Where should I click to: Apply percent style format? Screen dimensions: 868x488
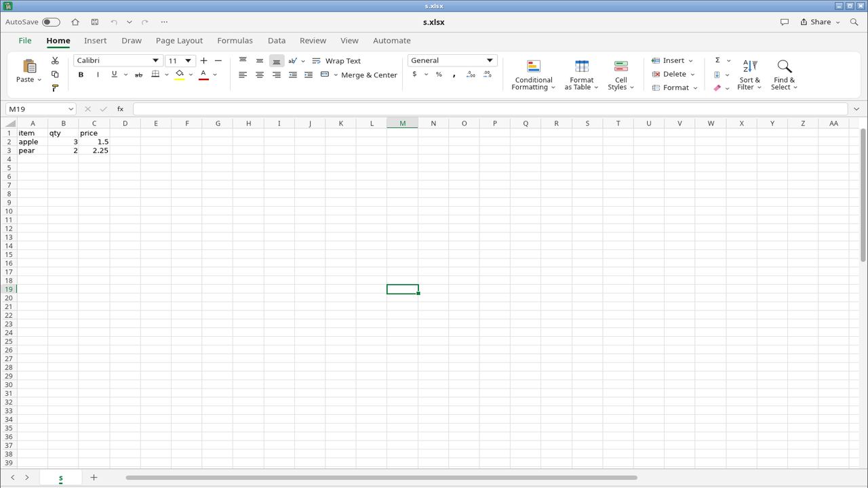coord(439,75)
